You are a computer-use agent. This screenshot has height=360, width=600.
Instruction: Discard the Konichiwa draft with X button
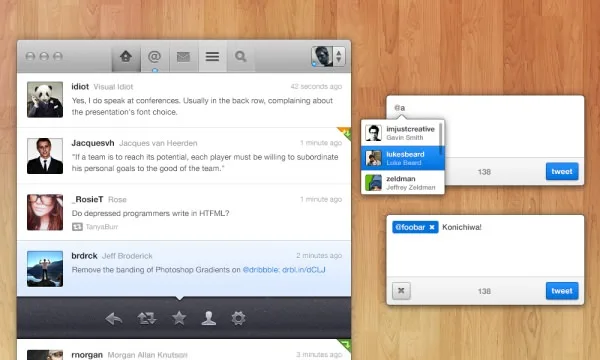(401, 291)
